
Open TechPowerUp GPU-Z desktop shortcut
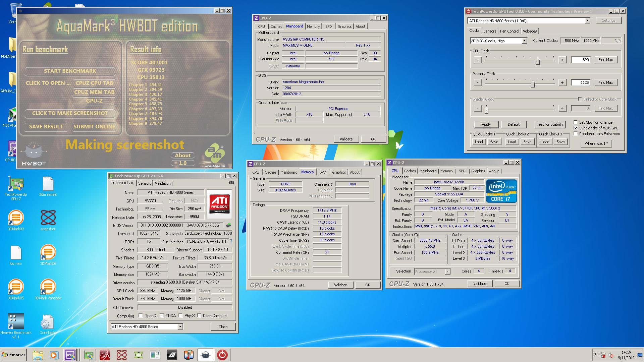pos(16,188)
